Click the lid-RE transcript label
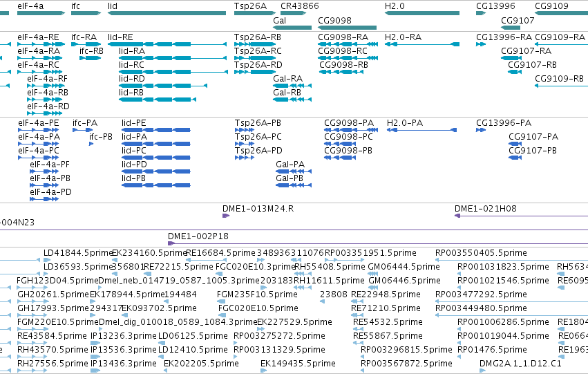Screen dimensions: 588x374 pyautogui.click(x=120, y=37)
